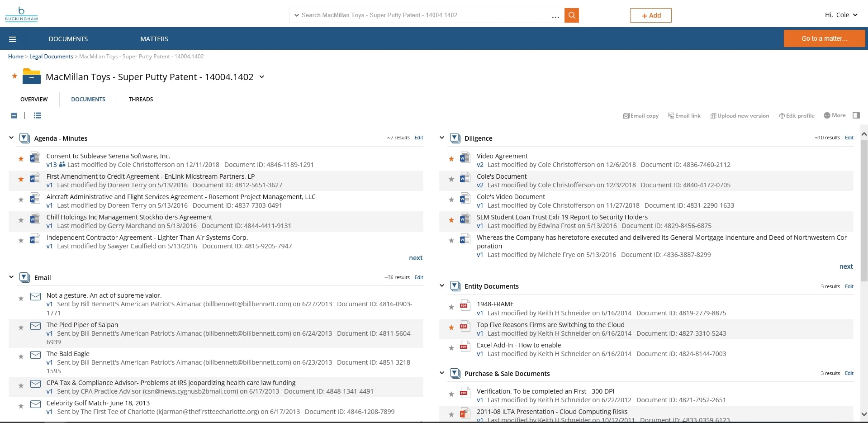
Task: Favorite the 1948-FRAME document
Action: point(451,307)
